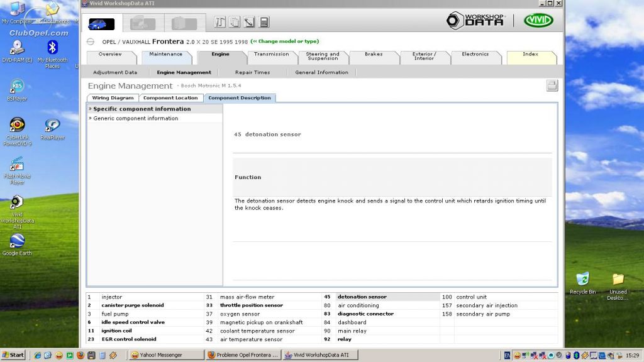Screen dimensions: 644x362
Task: Click 'Change model or type' link
Action: coord(285,41)
